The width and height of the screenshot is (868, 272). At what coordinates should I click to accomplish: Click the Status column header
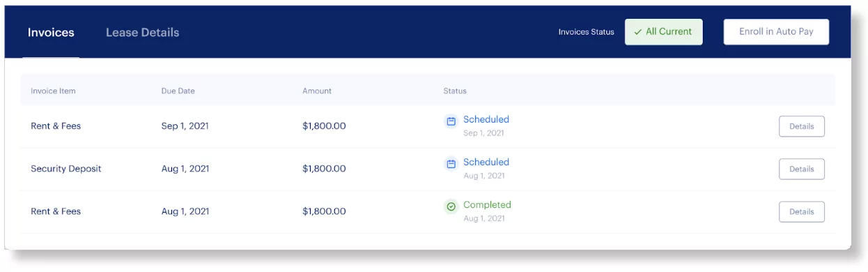pyautogui.click(x=455, y=91)
